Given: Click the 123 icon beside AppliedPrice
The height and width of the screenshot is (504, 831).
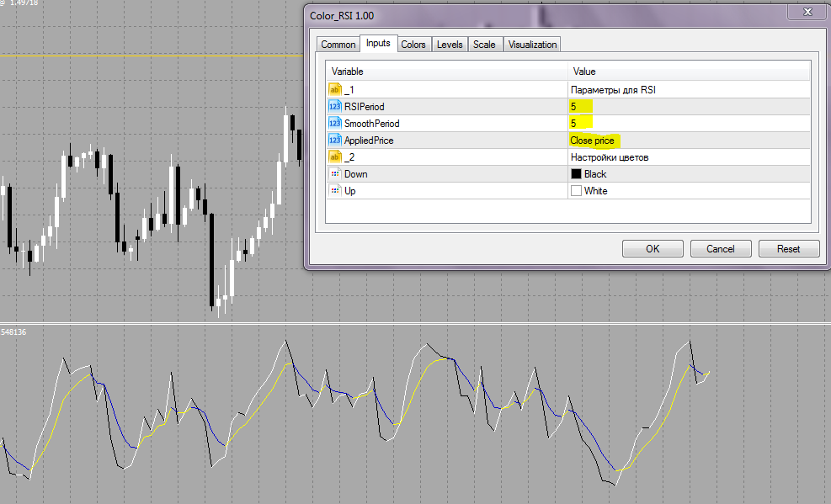Looking at the screenshot, I should point(336,140).
